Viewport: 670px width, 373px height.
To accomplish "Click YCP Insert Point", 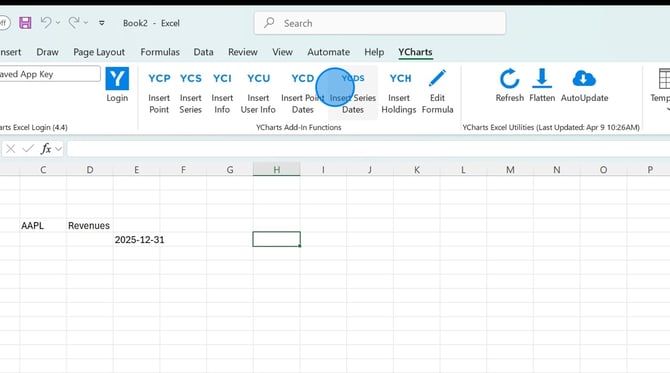I will point(159,93).
